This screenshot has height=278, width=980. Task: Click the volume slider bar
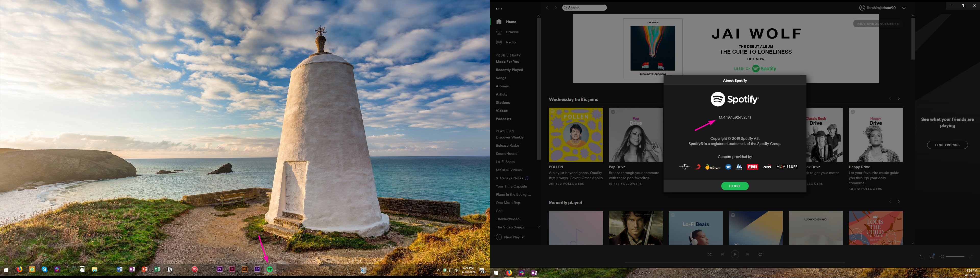[x=955, y=257]
